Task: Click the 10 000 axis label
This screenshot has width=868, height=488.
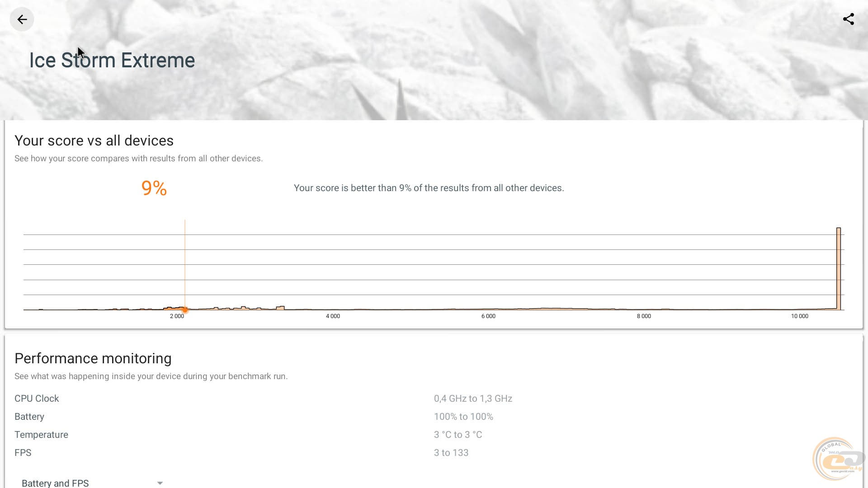Action: (x=799, y=316)
